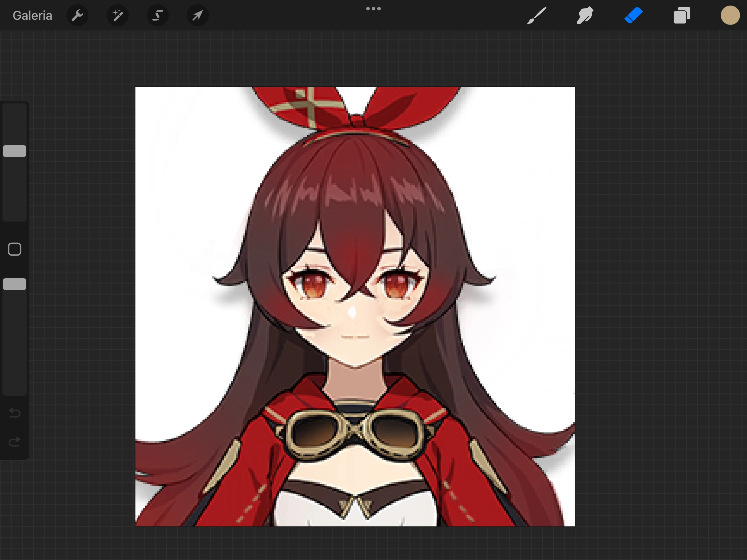Redo action with sidebar arrow
This screenshot has width=747, height=560.
click(x=15, y=442)
